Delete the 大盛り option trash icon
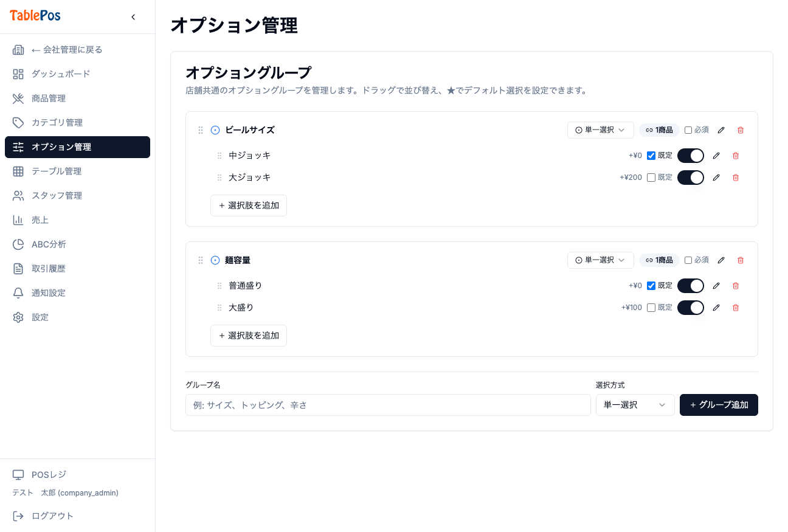The height and width of the screenshot is (532, 788). (736, 308)
